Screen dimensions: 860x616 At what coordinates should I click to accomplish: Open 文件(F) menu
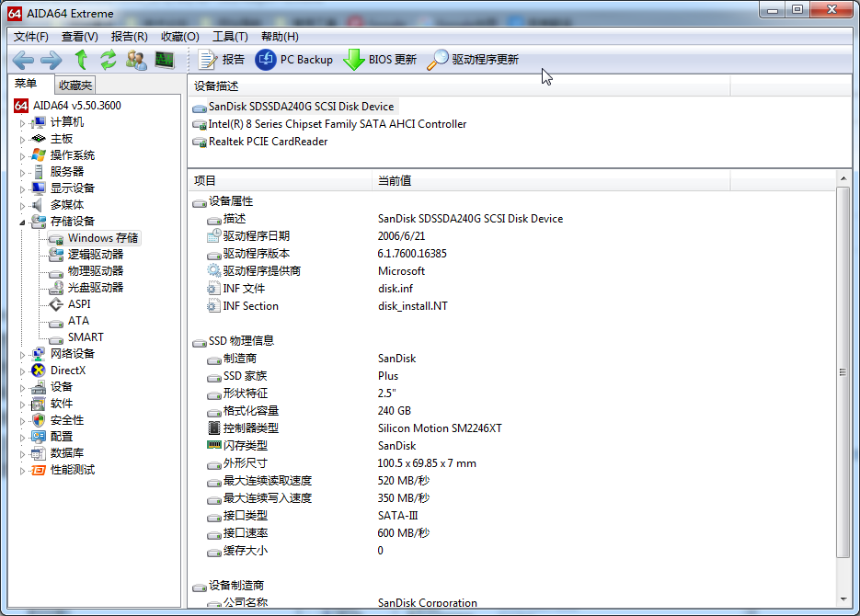point(30,37)
